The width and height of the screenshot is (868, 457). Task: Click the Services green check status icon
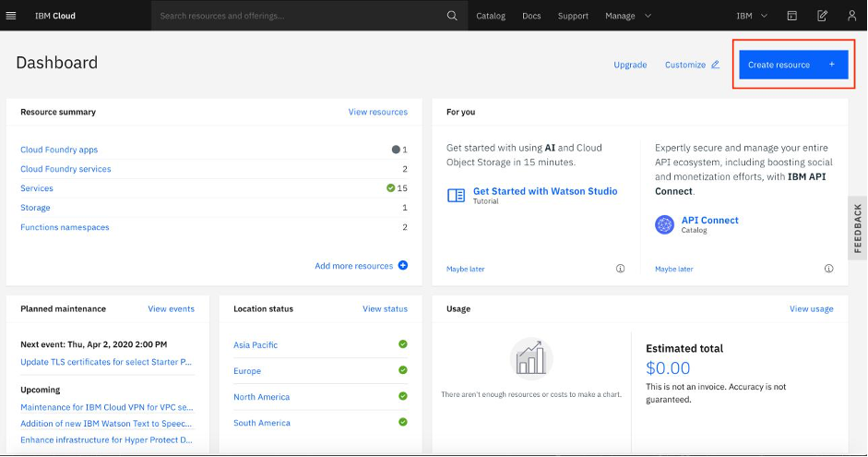391,187
